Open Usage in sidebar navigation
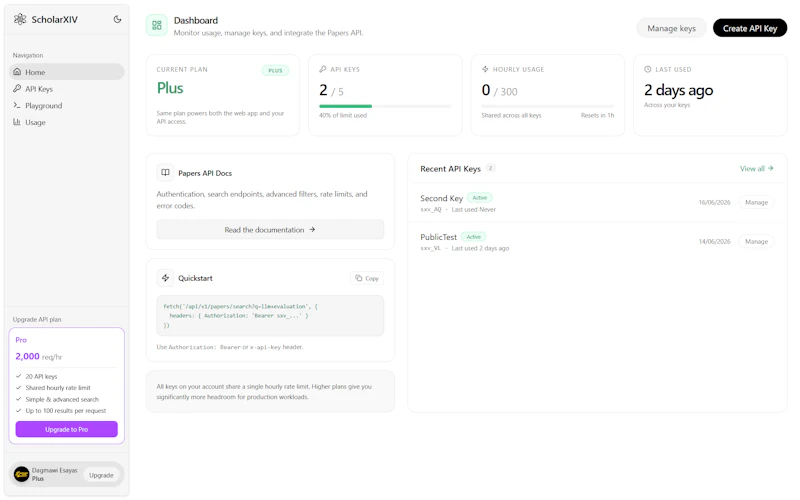Image resolution: width=800 pixels, height=500 pixels. point(66,122)
